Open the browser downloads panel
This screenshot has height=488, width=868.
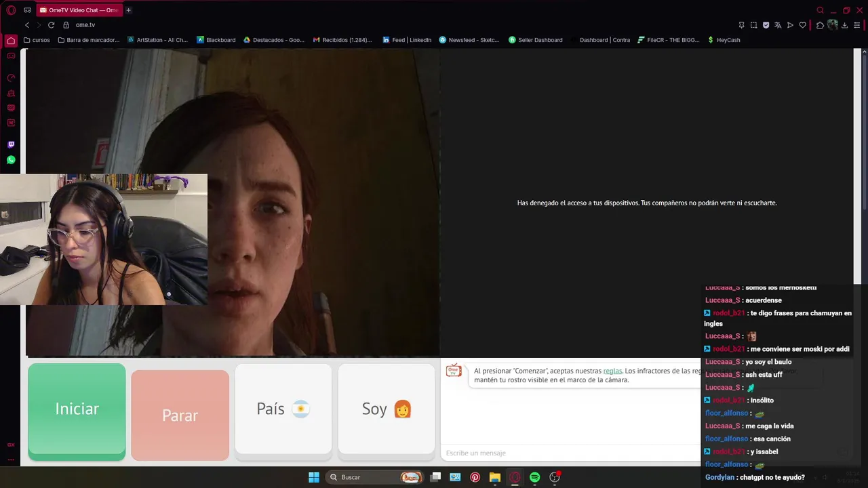845,25
